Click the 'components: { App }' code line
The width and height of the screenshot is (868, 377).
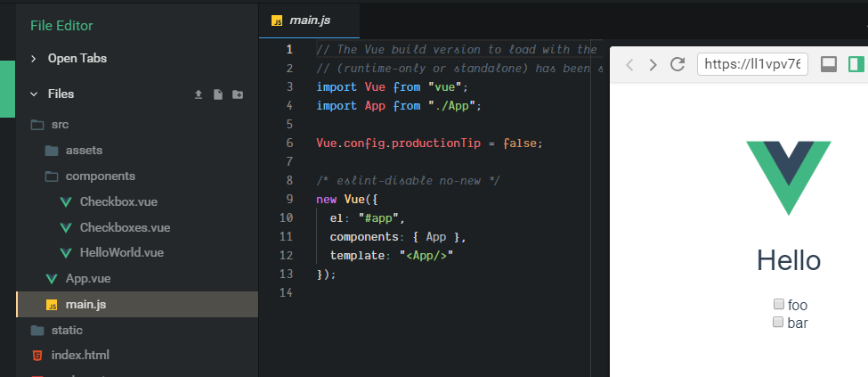click(x=399, y=237)
